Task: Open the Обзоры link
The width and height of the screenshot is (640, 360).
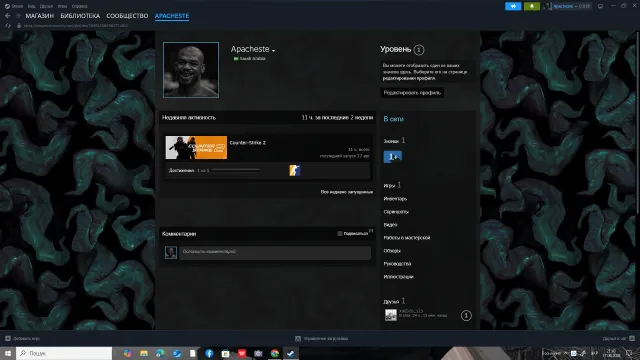Action: point(392,251)
